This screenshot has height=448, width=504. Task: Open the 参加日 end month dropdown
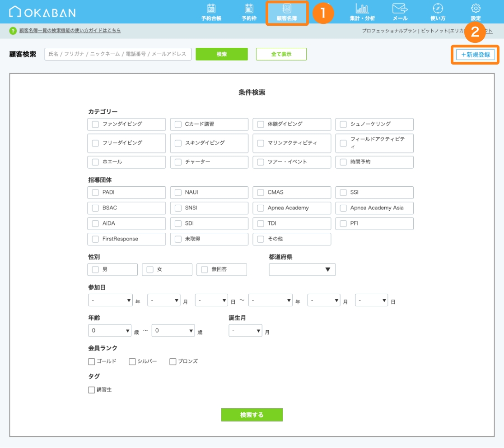point(324,300)
